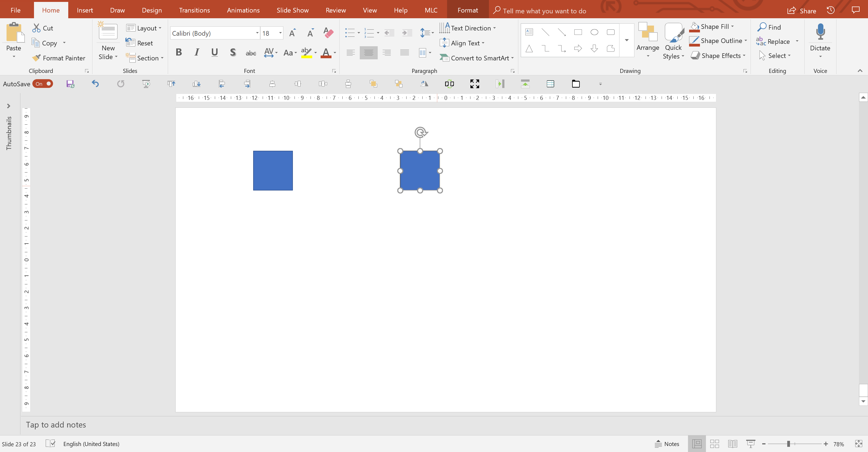Select the Rectangle shape in gallery
Image resolution: width=868 pixels, height=452 pixels.
coord(578,32)
